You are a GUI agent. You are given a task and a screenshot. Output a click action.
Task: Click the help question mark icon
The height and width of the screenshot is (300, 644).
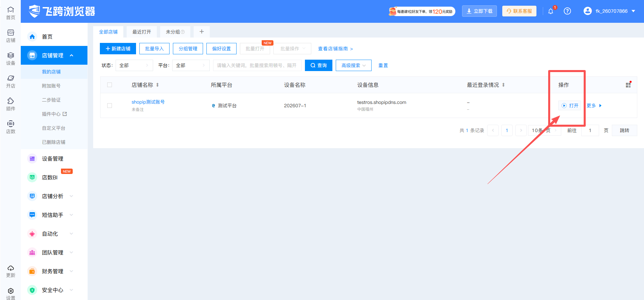point(567,11)
